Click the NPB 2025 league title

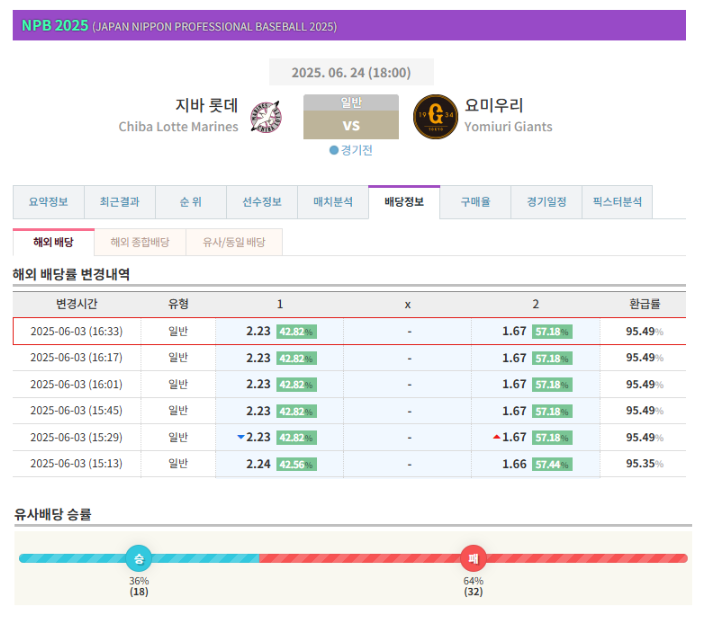click(55, 25)
